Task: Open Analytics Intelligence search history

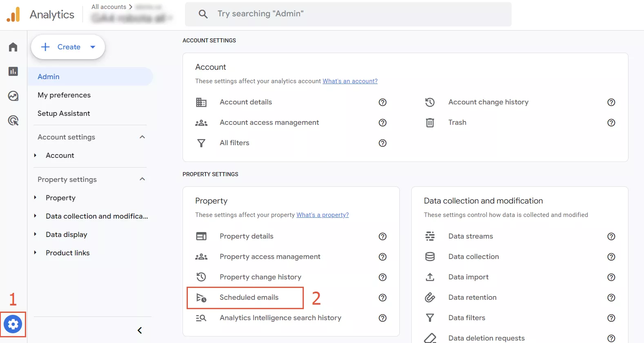Action: click(281, 318)
